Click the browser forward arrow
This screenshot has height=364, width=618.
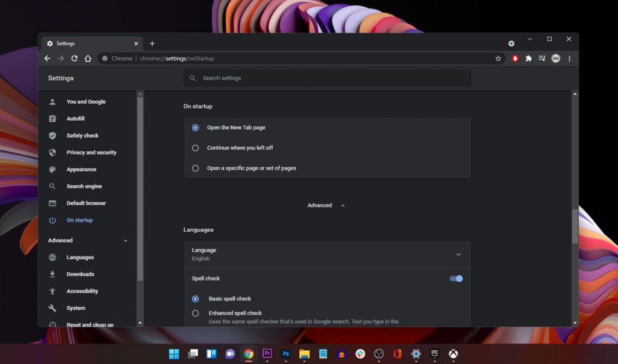[61, 59]
